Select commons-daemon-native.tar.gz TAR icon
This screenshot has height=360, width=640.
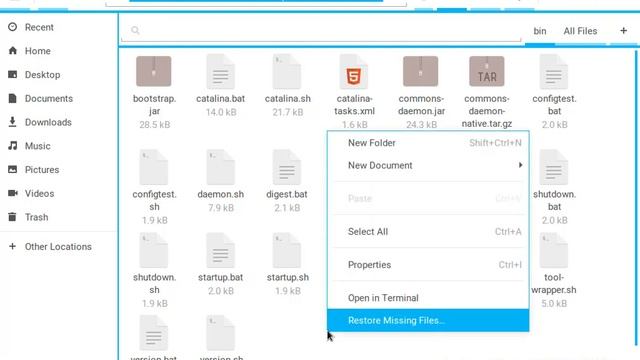pyautogui.click(x=487, y=71)
